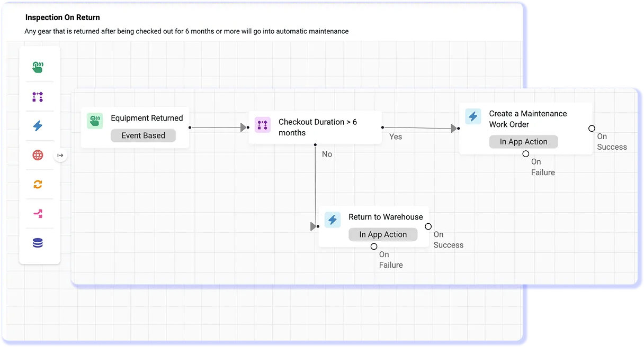The height and width of the screenshot is (347, 644).
Task: Click the Checkout Duration node's condition icon
Action: (x=263, y=125)
